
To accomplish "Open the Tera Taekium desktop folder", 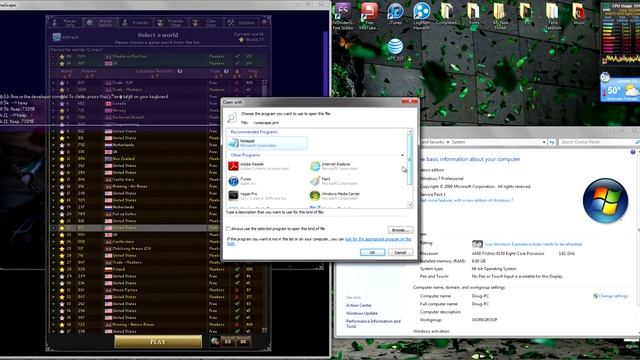I will 552,16.
